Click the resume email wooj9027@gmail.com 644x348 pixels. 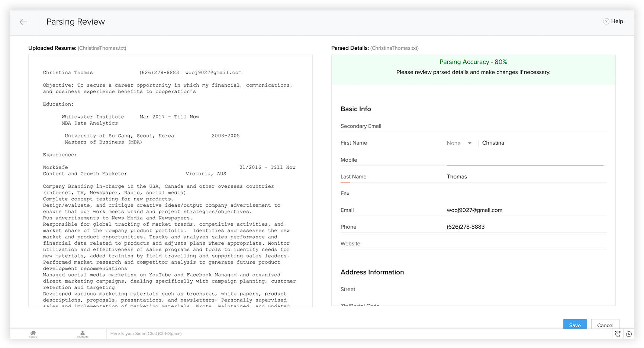click(213, 72)
